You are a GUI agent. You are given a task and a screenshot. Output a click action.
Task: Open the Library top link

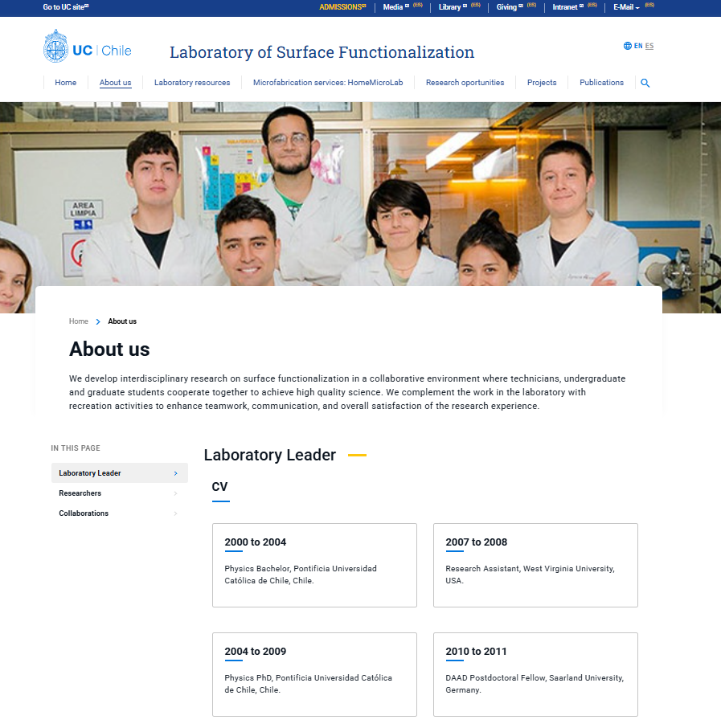tap(453, 7)
